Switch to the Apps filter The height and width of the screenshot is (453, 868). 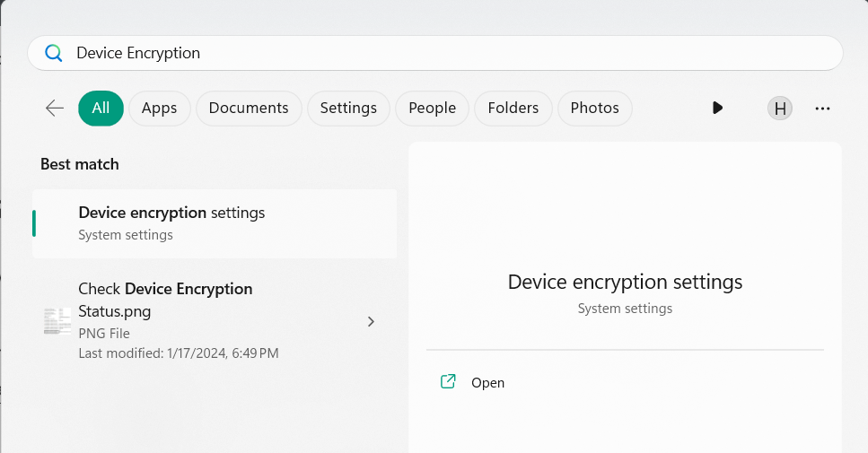(x=159, y=108)
